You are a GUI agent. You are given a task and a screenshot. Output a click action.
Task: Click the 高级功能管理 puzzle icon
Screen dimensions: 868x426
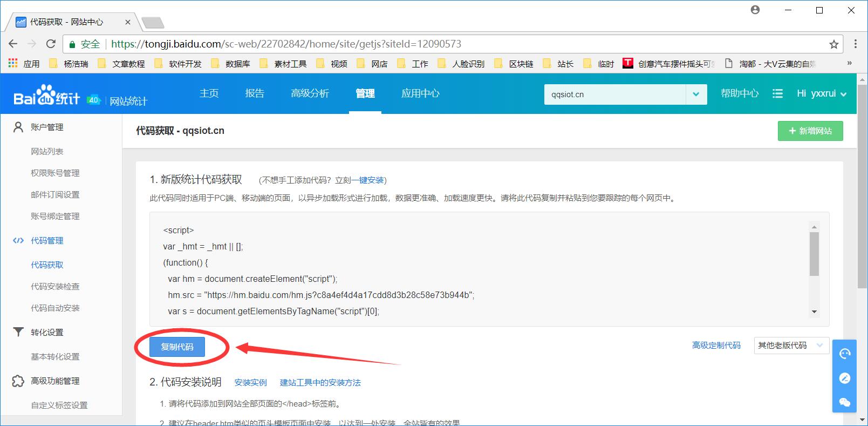18,381
